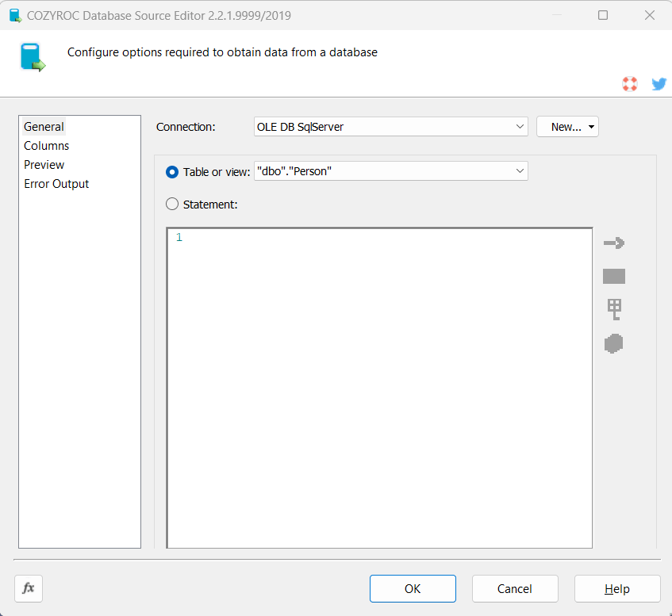
Task: Click the OK button
Action: (x=413, y=588)
